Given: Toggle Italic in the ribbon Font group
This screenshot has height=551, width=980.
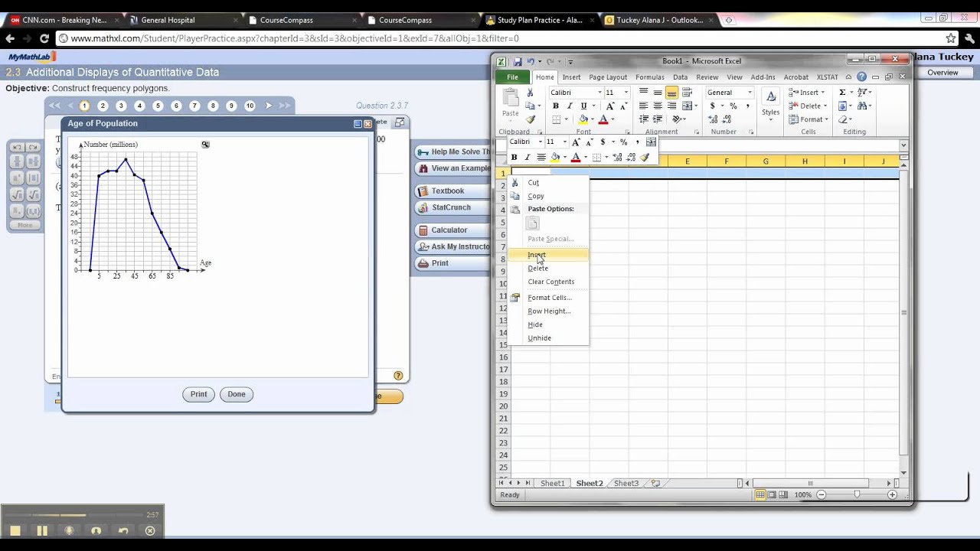Looking at the screenshot, I should tap(570, 106).
